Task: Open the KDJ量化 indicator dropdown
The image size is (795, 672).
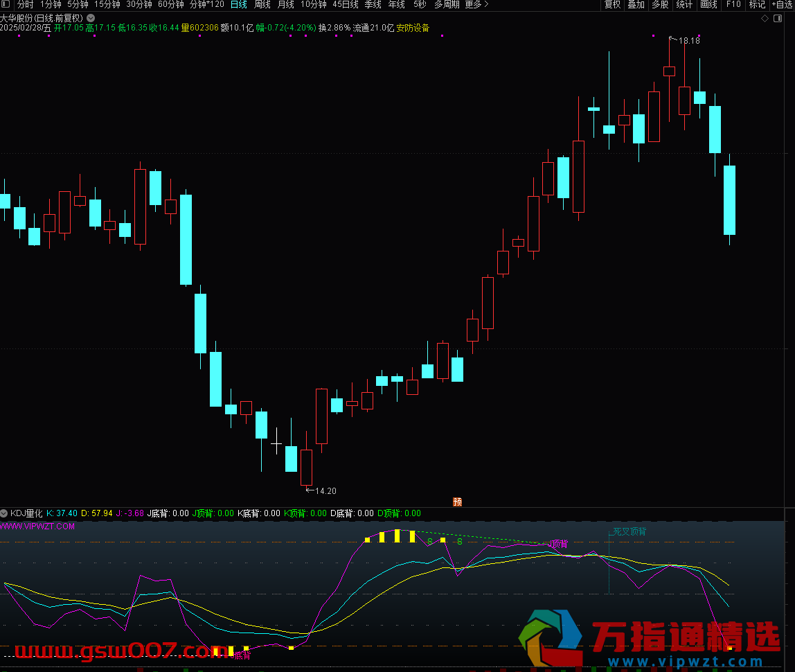Action: 5,513
